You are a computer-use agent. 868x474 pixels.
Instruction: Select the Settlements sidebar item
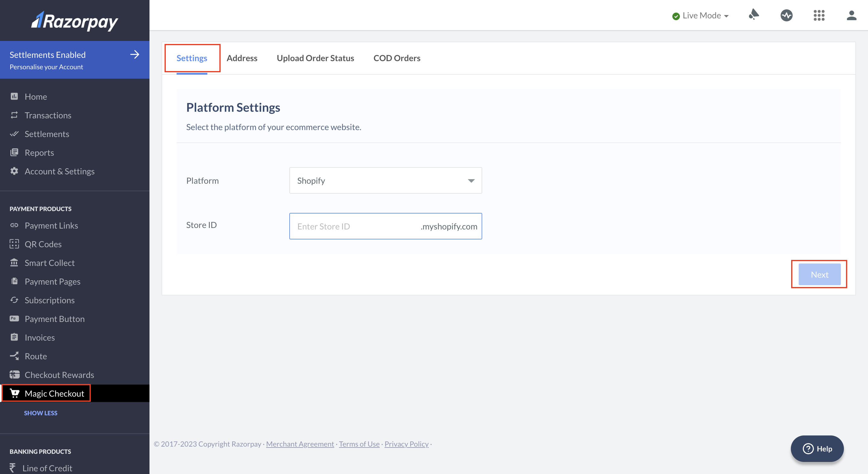coord(47,134)
